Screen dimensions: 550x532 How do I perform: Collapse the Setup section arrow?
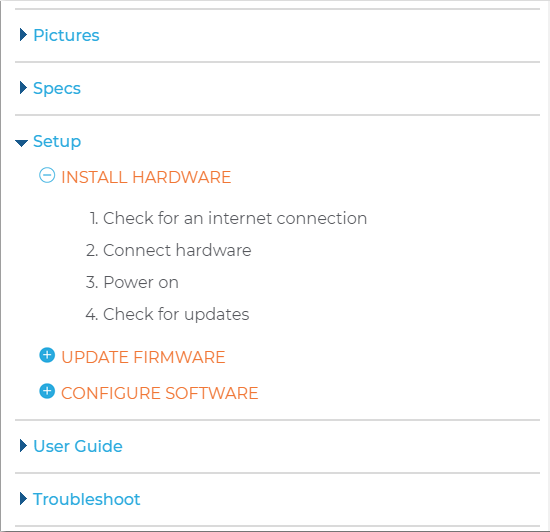(21, 143)
